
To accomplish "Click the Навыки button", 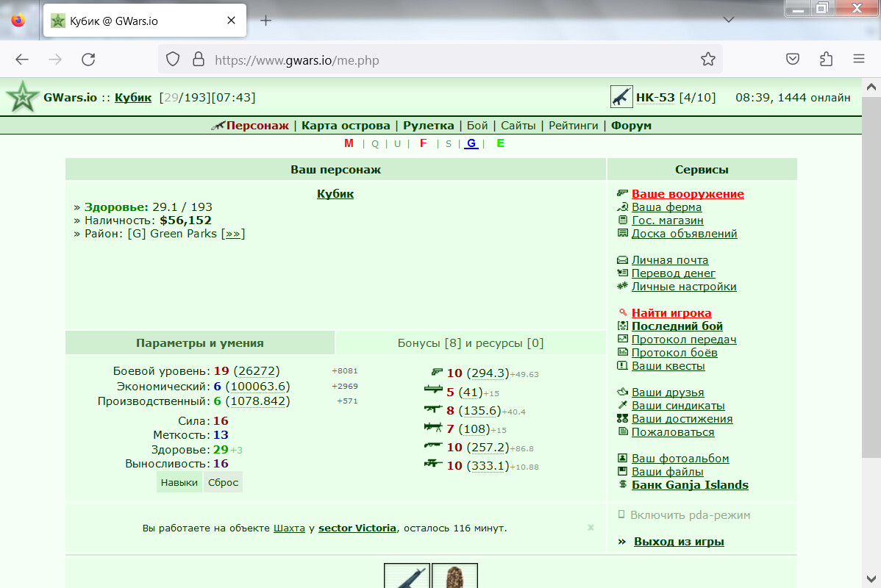I will pos(179,482).
